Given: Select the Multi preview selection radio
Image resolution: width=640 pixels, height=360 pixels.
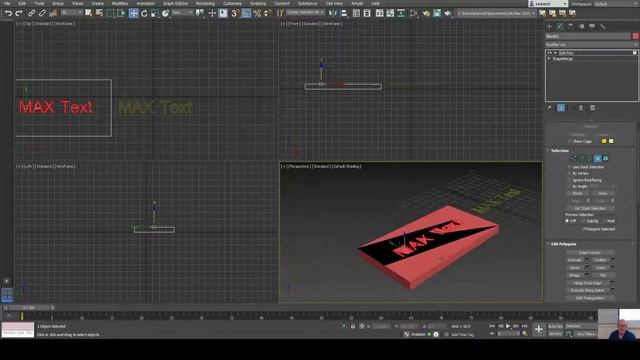Looking at the screenshot, I should 604,221.
